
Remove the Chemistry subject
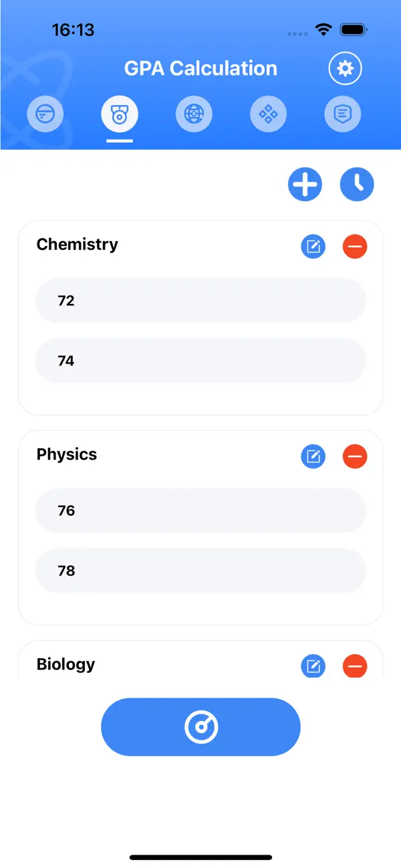click(x=355, y=247)
